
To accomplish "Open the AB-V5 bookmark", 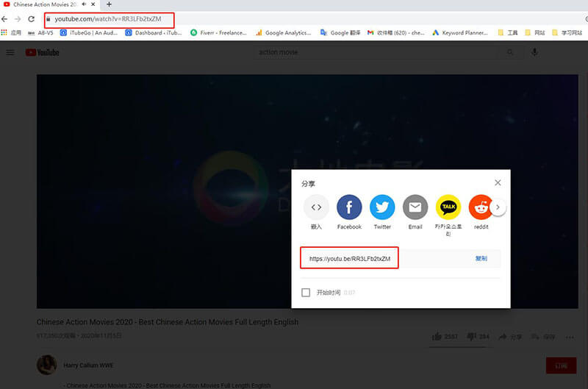I will pos(40,32).
